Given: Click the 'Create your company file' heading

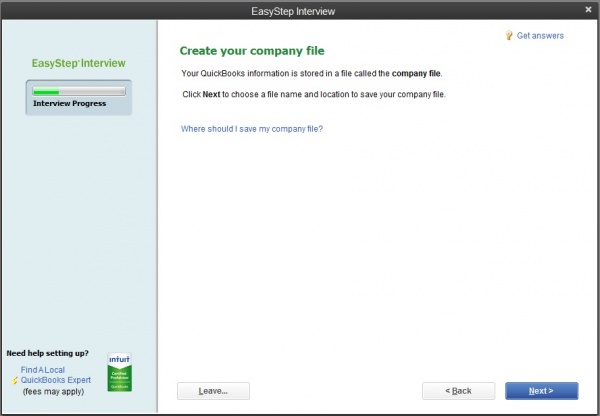Looking at the screenshot, I should coord(252,51).
